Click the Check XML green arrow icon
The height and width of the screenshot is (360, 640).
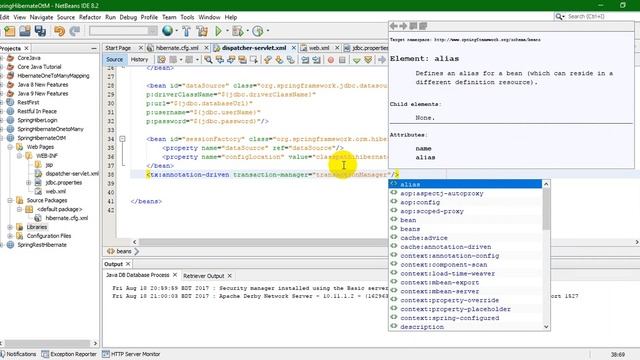tap(357, 60)
